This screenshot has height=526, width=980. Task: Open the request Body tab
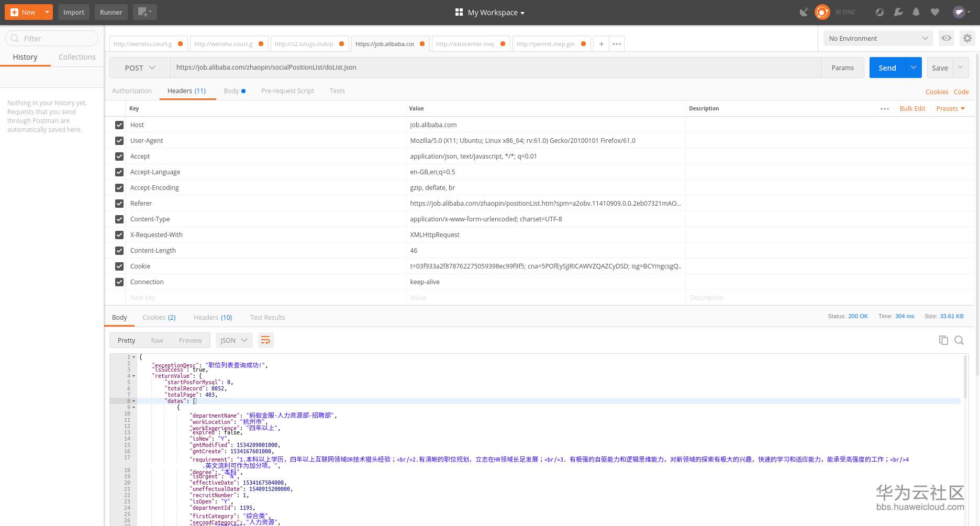tap(234, 91)
